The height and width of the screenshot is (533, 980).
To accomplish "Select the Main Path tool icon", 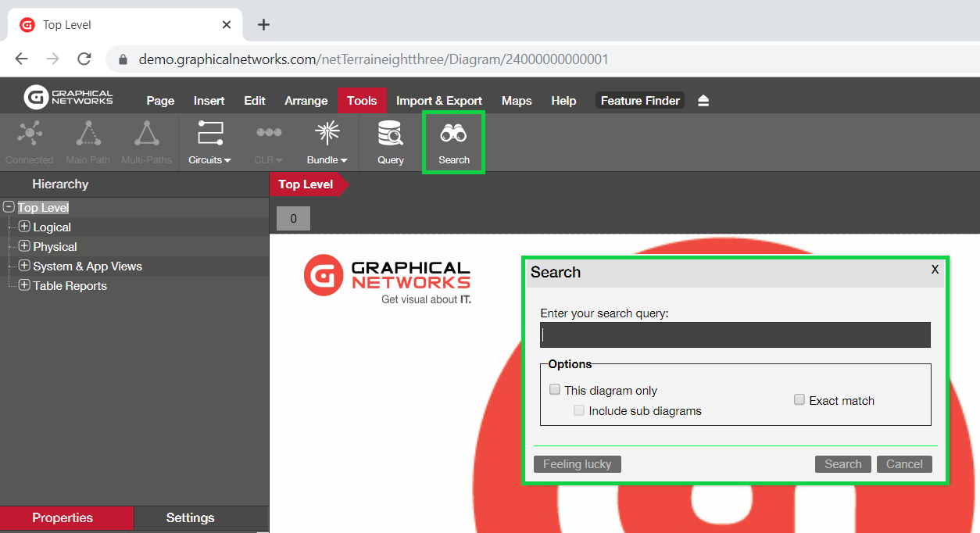I will [x=88, y=134].
